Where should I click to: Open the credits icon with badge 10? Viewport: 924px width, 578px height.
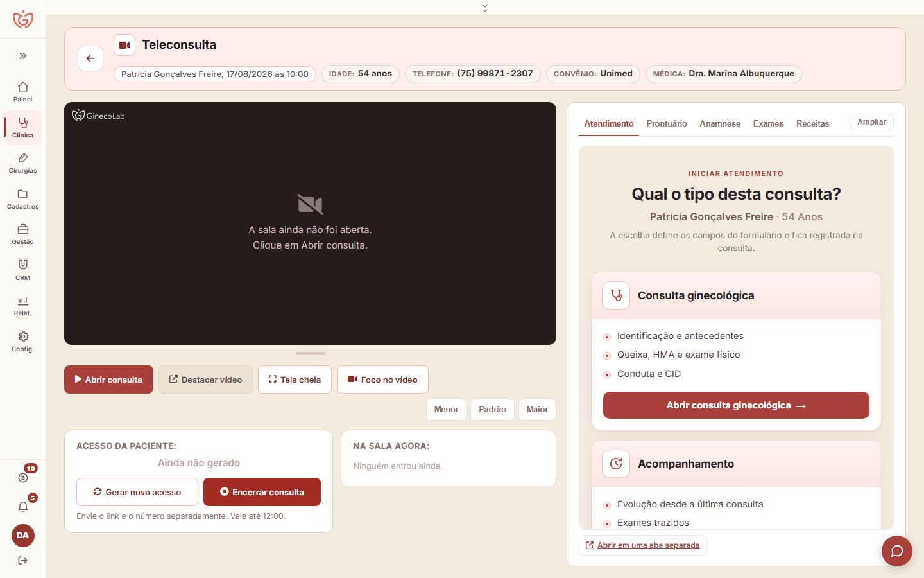point(23,477)
